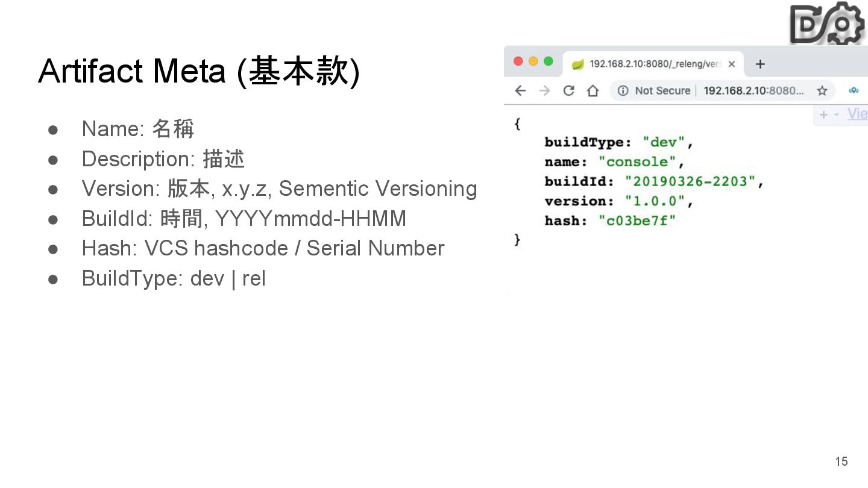The image size is (868, 488).
Task: Click the Not Secure info icon
Action: click(623, 90)
